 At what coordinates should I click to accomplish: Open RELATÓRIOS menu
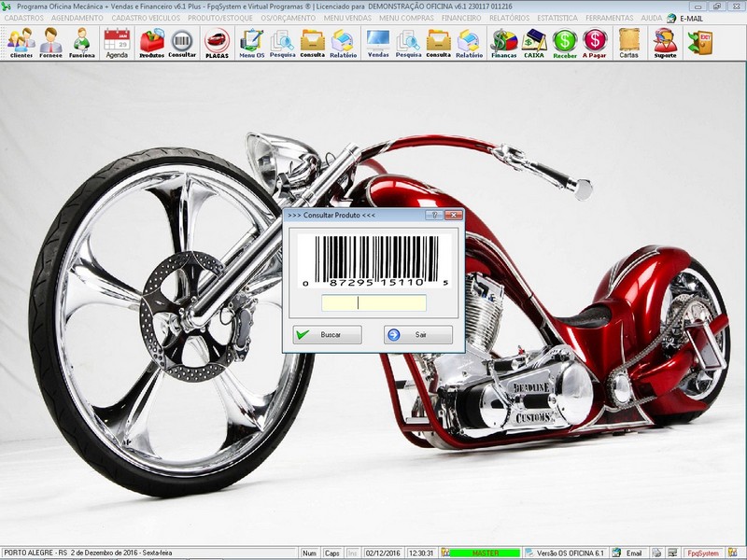pyautogui.click(x=509, y=18)
